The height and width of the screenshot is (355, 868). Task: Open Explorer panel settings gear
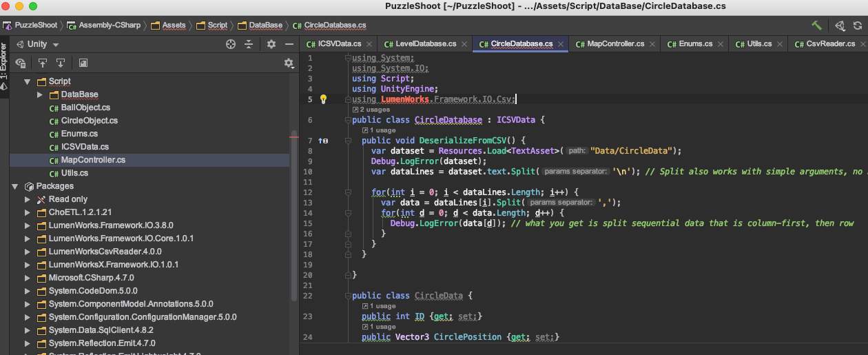271,44
